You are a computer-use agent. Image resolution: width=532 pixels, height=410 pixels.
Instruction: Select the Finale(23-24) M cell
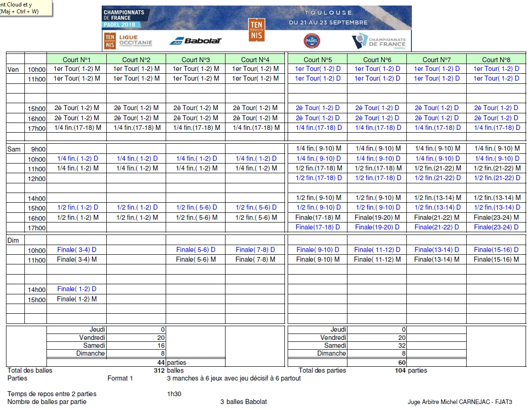tap(496, 217)
